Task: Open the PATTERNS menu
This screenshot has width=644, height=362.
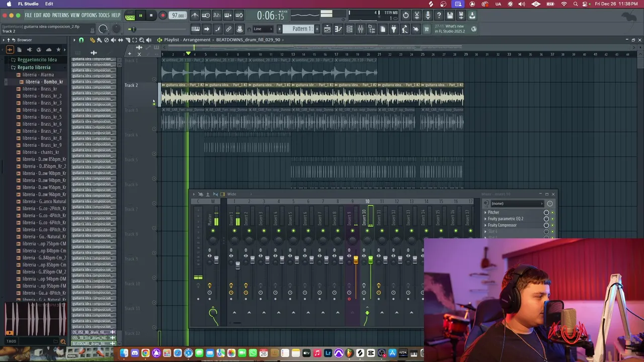Action: coord(60,15)
